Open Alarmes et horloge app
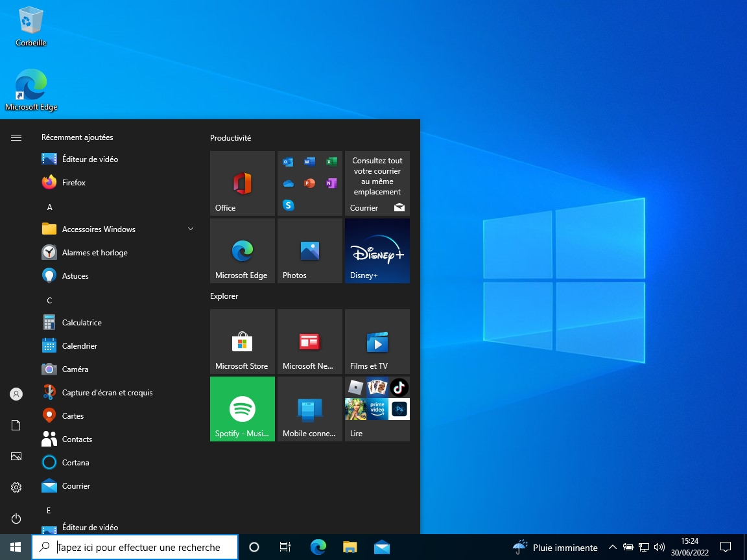 click(x=117, y=252)
